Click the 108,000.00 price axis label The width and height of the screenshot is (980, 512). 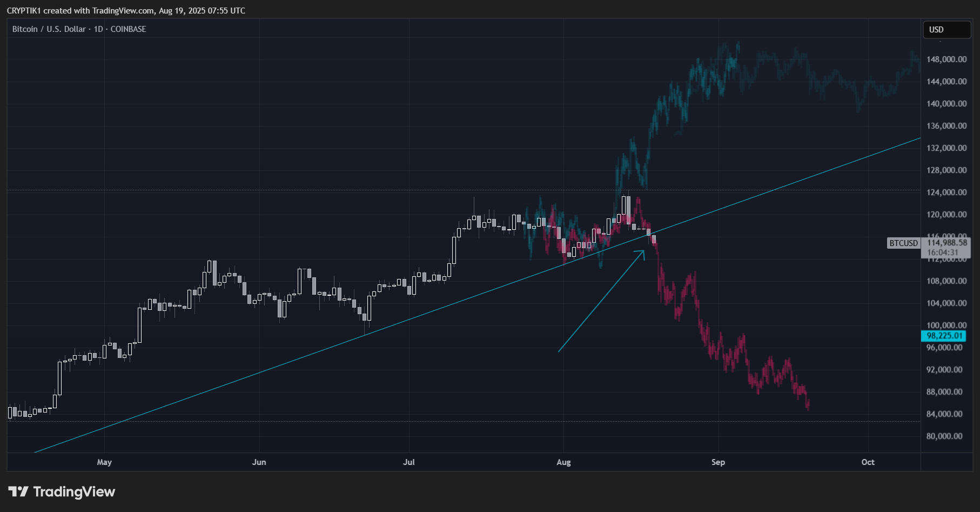click(x=947, y=281)
